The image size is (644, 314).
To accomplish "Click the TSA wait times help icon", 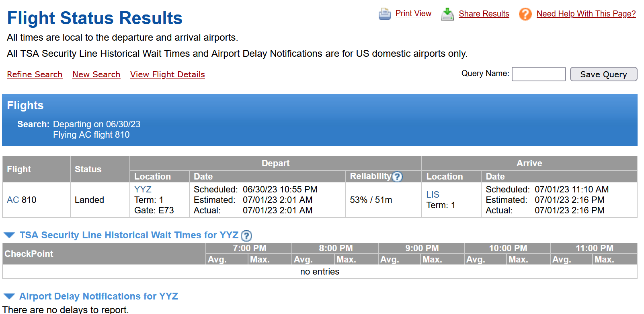I will click(x=246, y=235).
